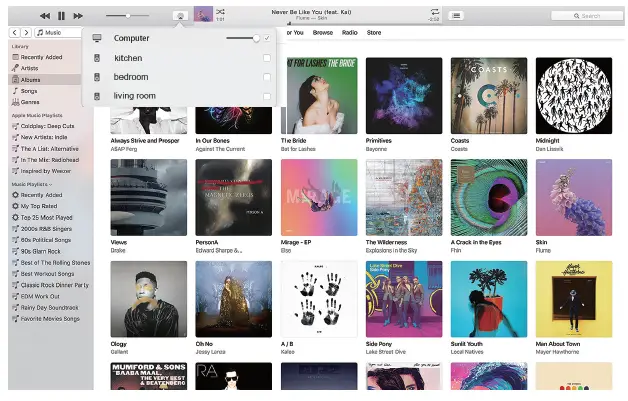Viewport: 628px width, 401px height.
Task: Select Genres in the sidebar
Action: [30, 102]
